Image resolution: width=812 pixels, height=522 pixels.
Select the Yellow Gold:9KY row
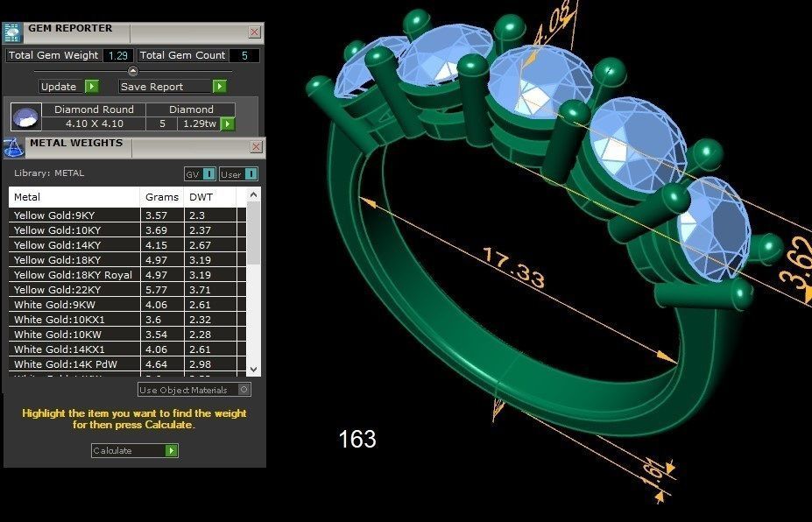pos(127,215)
